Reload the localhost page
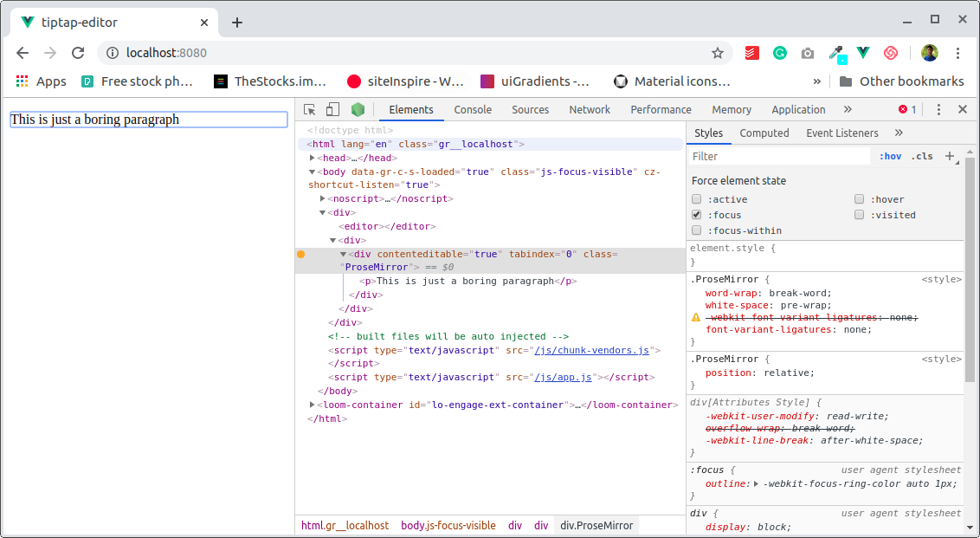 click(x=78, y=53)
